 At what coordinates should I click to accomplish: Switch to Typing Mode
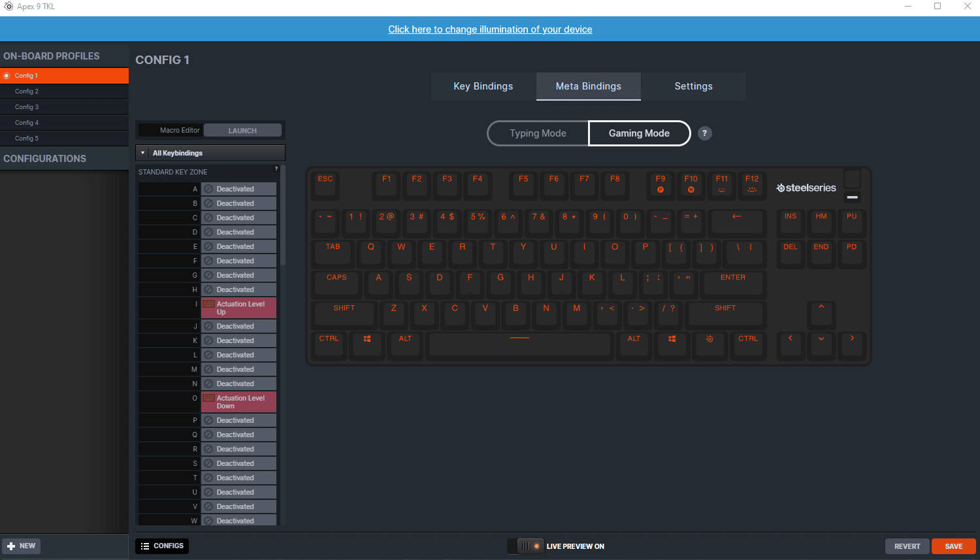tap(538, 133)
